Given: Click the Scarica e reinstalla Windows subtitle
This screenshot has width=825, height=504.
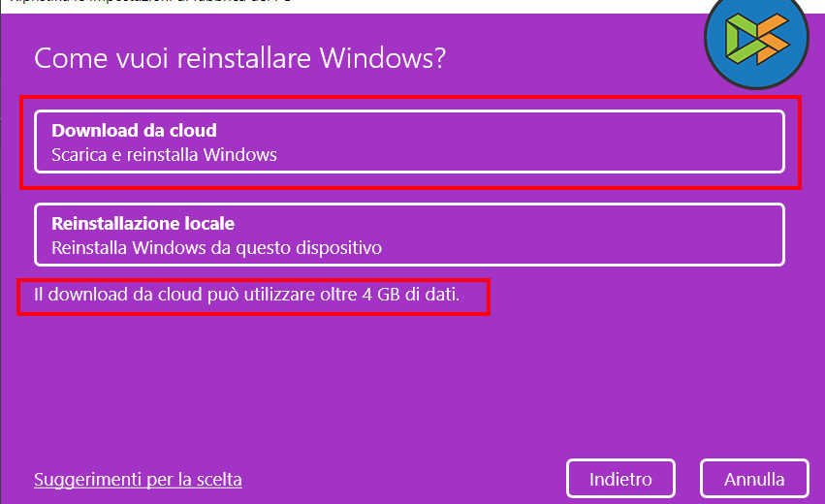Looking at the screenshot, I should (164, 154).
